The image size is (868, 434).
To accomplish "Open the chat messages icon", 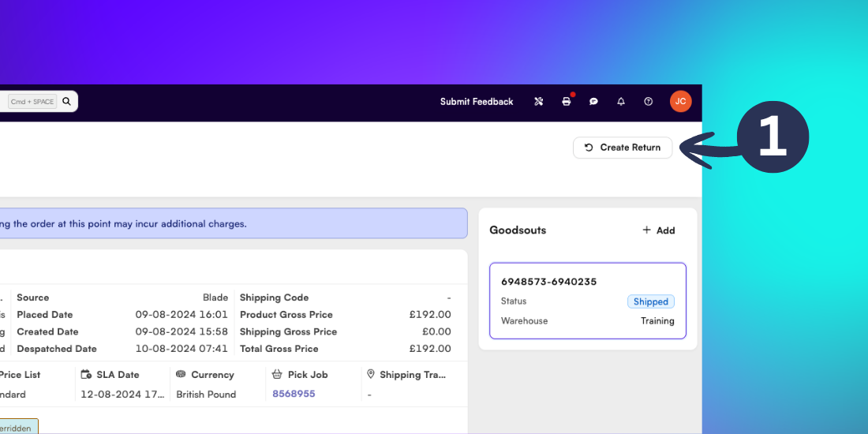I will [x=593, y=102].
